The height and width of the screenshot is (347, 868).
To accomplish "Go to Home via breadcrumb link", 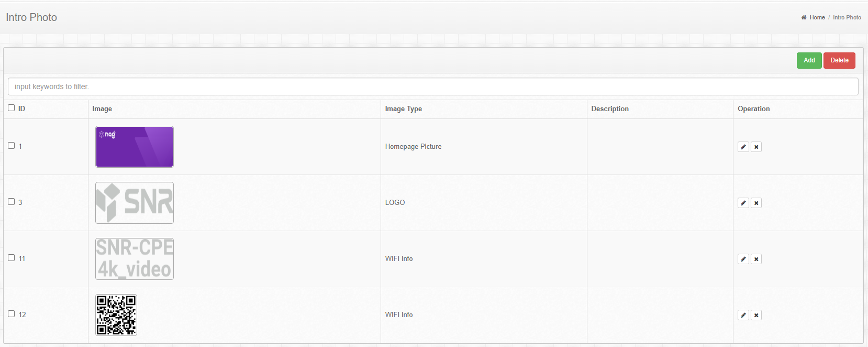I will point(817,17).
